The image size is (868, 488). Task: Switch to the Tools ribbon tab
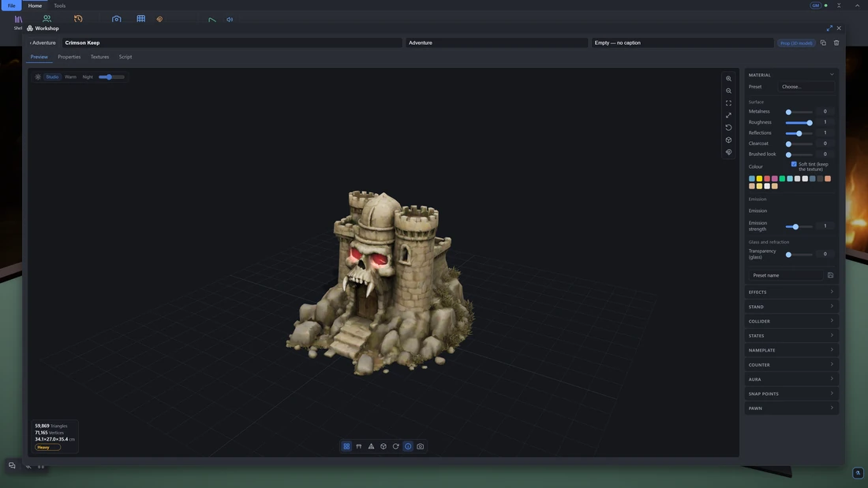(x=60, y=6)
